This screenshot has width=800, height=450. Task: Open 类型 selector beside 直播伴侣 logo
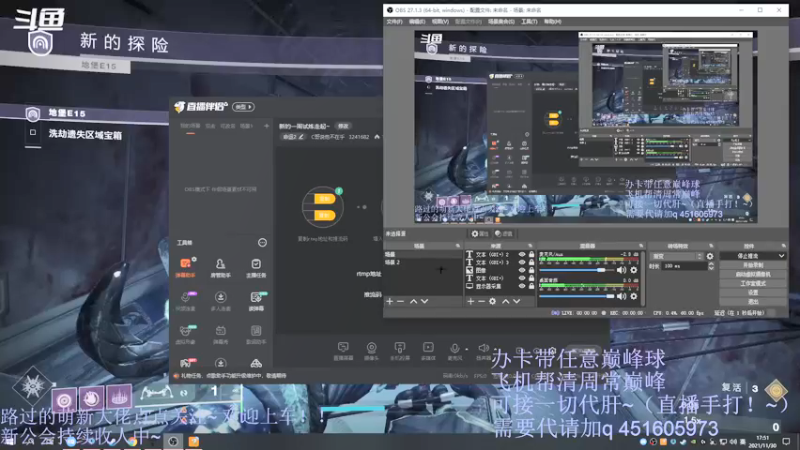(243, 107)
